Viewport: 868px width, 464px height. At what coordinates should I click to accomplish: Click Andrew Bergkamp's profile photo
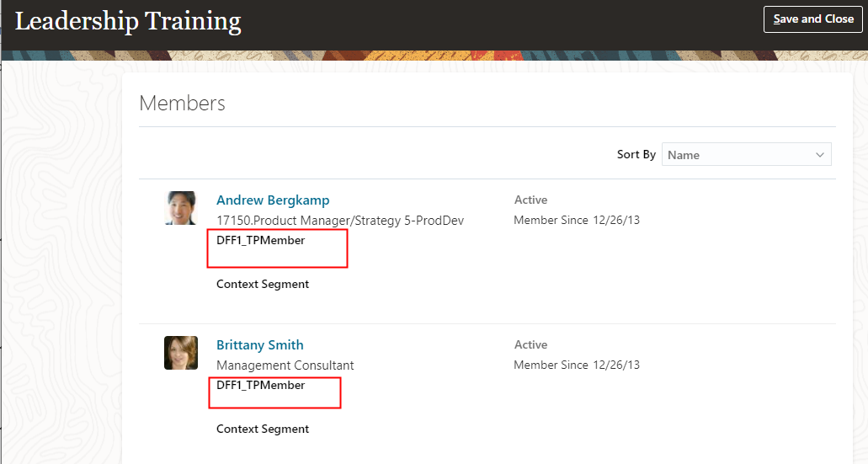point(180,208)
